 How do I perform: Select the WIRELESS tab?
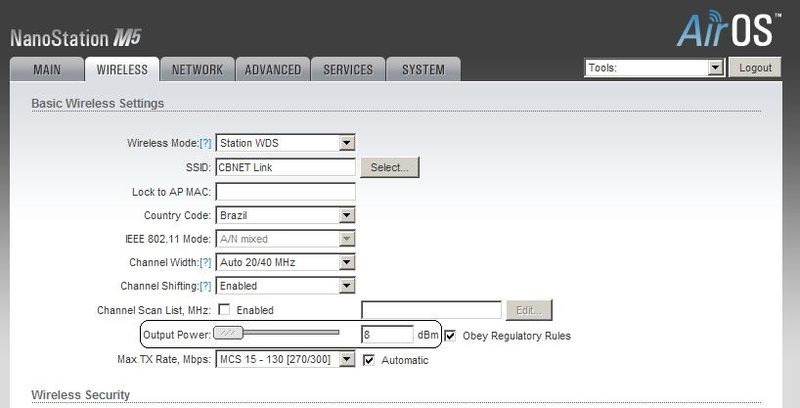coord(122,69)
